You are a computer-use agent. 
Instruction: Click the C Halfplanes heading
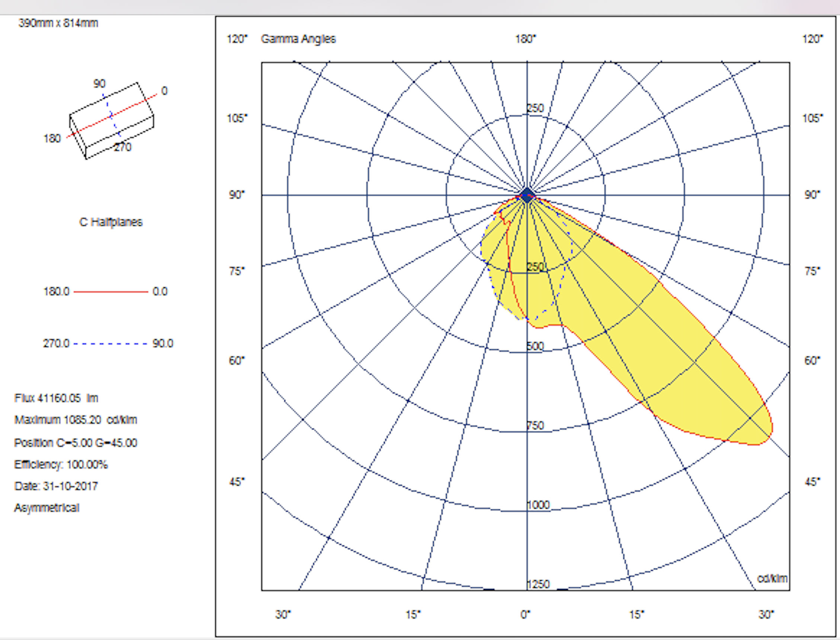pos(111,223)
